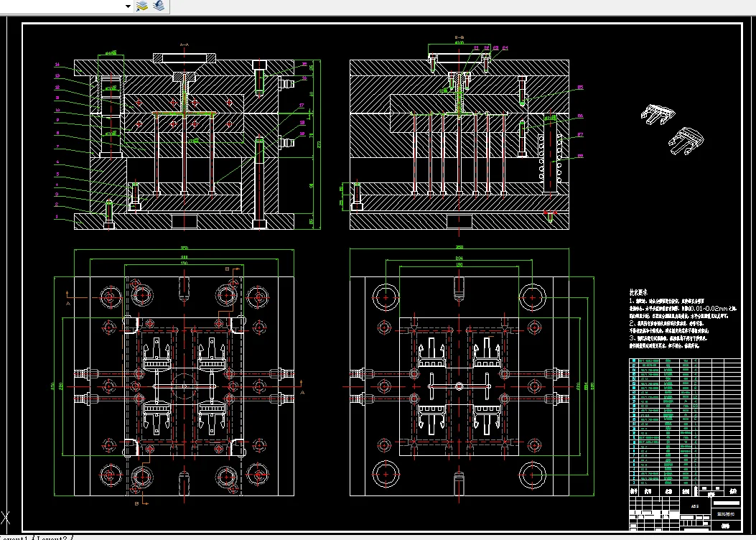
Task: Click the Make Object's Layer Current icon
Action: (143, 6)
